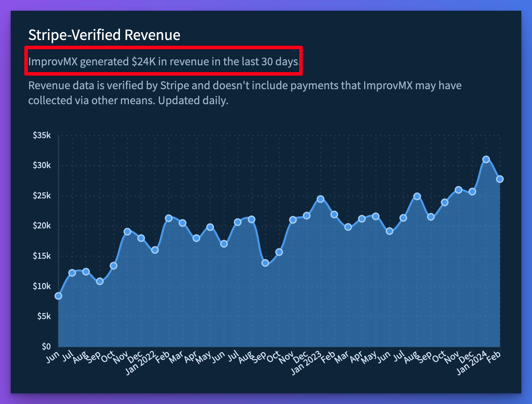The image size is (532, 404).
Task: Click the "Stripe-Verified Revenue" heading
Action: pos(104,35)
